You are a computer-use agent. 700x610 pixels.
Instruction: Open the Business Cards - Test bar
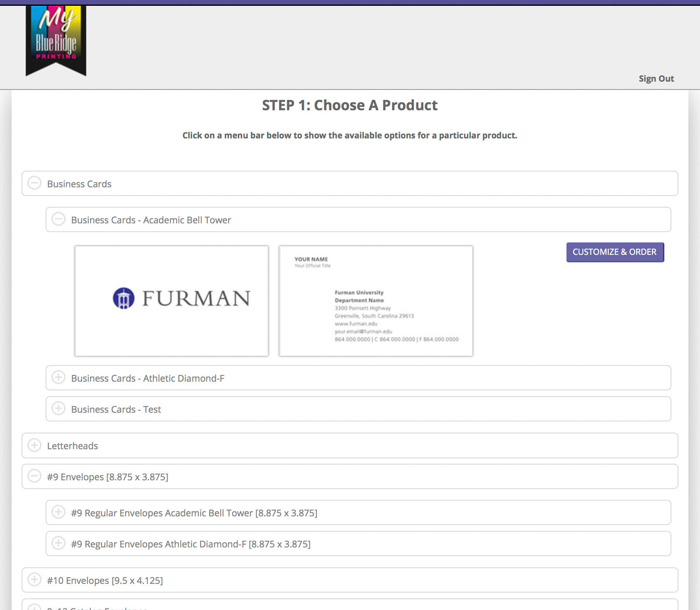tap(358, 409)
